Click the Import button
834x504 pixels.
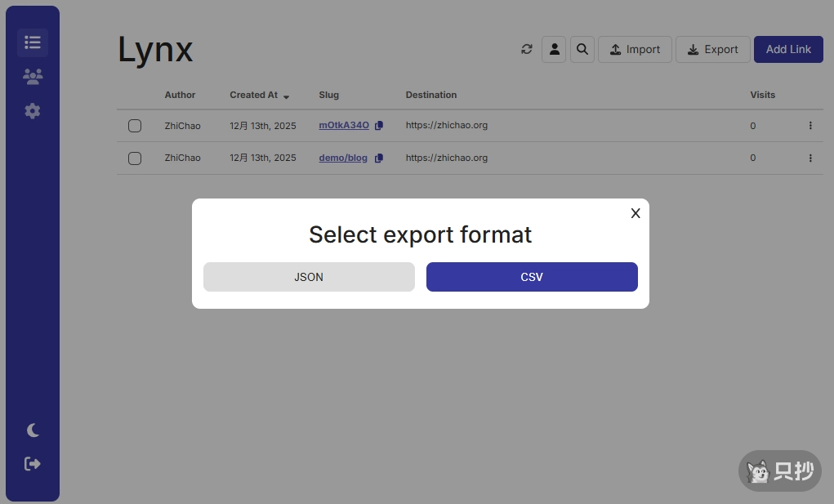click(635, 49)
